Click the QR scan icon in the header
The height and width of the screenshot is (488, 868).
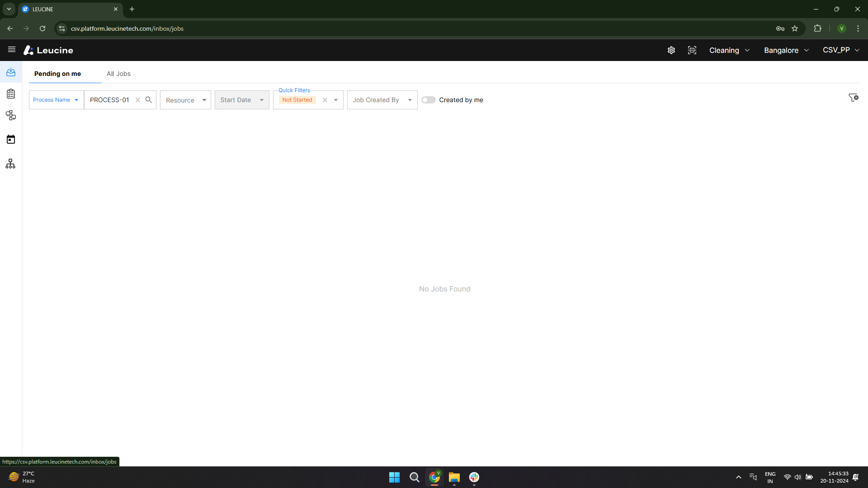tap(692, 50)
